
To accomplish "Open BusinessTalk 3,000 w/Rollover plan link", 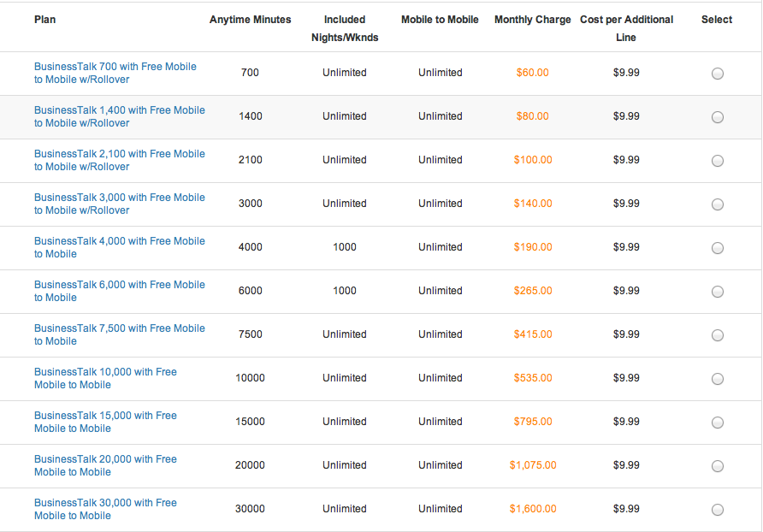I will click(x=120, y=204).
